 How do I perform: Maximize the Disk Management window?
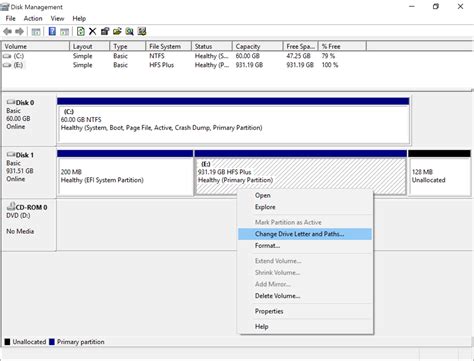point(436,6)
